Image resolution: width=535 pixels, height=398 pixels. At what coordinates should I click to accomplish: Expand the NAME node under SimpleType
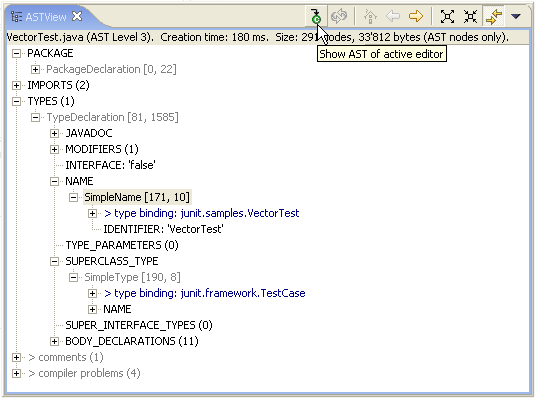click(92, 309)
